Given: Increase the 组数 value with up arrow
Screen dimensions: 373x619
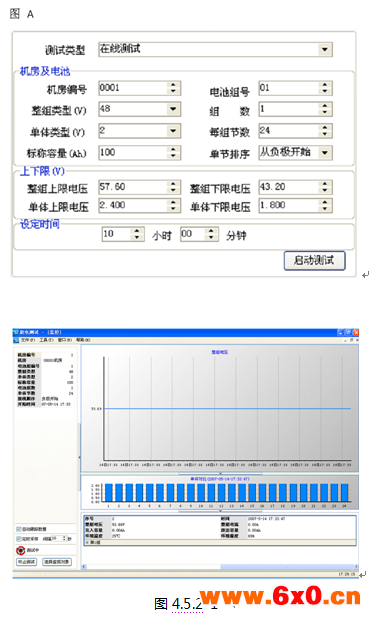Looking at the screenshot, I should click(325, 106).
